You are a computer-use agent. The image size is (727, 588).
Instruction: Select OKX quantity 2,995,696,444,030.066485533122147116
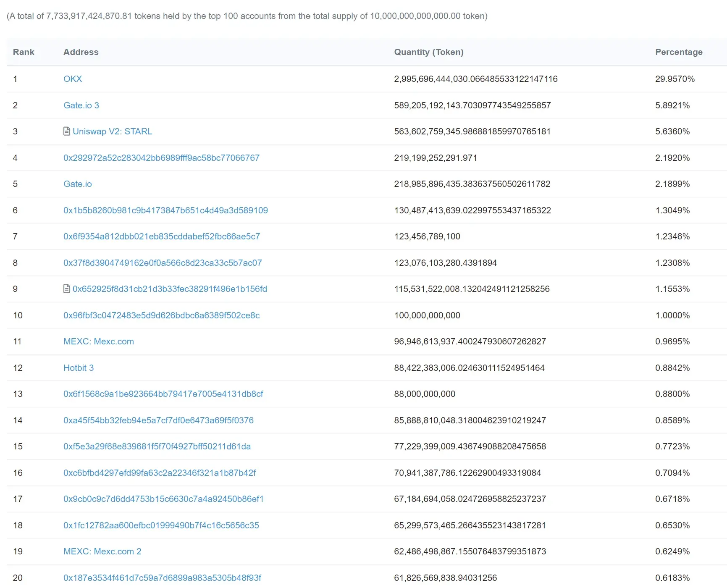tap(476, 79)
